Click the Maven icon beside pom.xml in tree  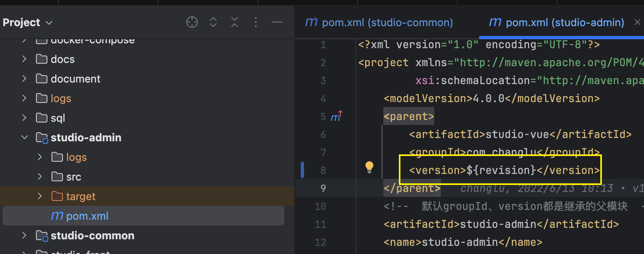57,216
